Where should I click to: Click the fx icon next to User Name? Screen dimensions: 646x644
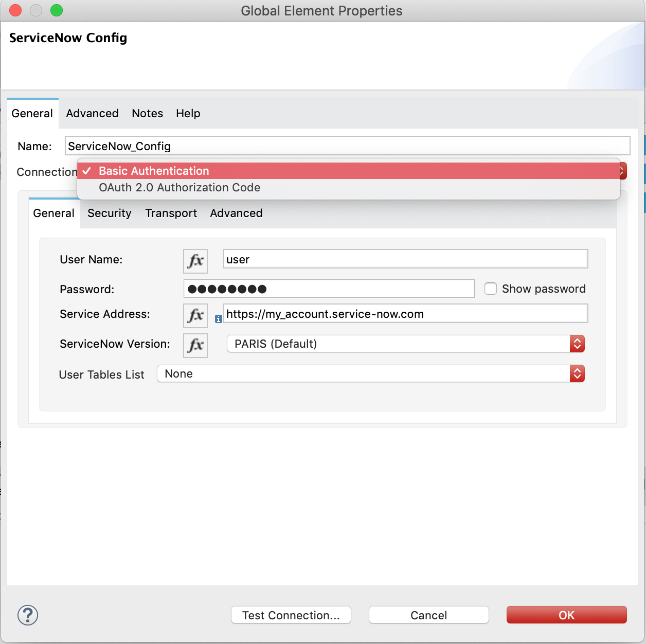(195, 261)
